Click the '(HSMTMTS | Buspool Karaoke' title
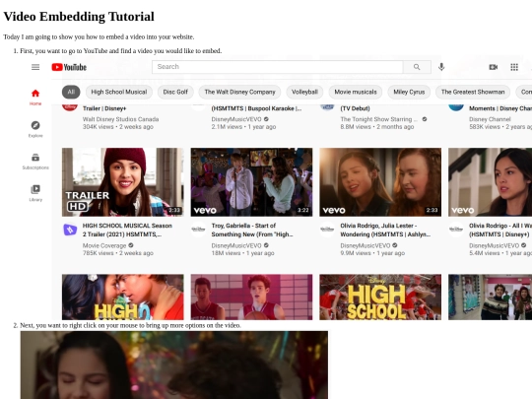This screenshot has height=399, width=532. 256,108
